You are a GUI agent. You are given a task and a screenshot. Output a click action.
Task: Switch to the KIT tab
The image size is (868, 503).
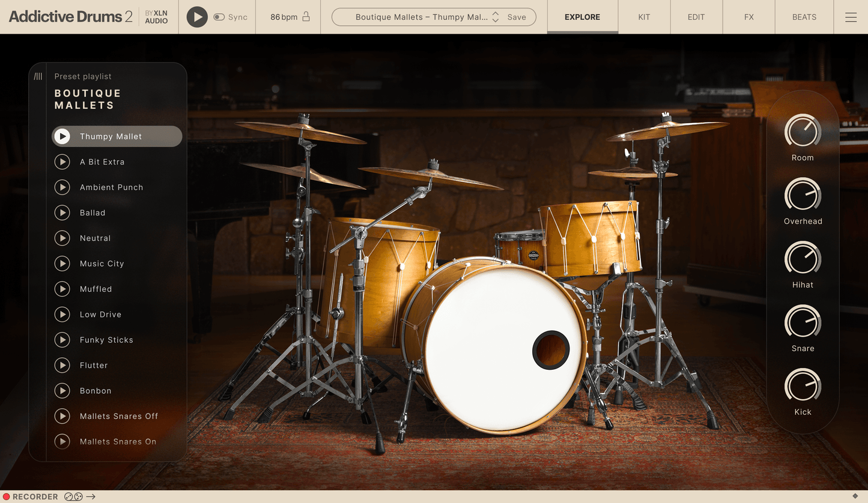point(643,17)
